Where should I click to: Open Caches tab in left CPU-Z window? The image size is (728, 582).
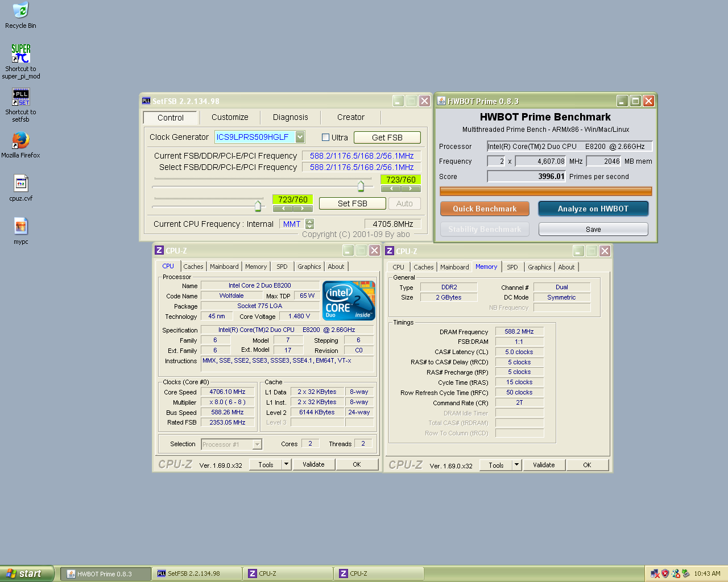point(193,267)
